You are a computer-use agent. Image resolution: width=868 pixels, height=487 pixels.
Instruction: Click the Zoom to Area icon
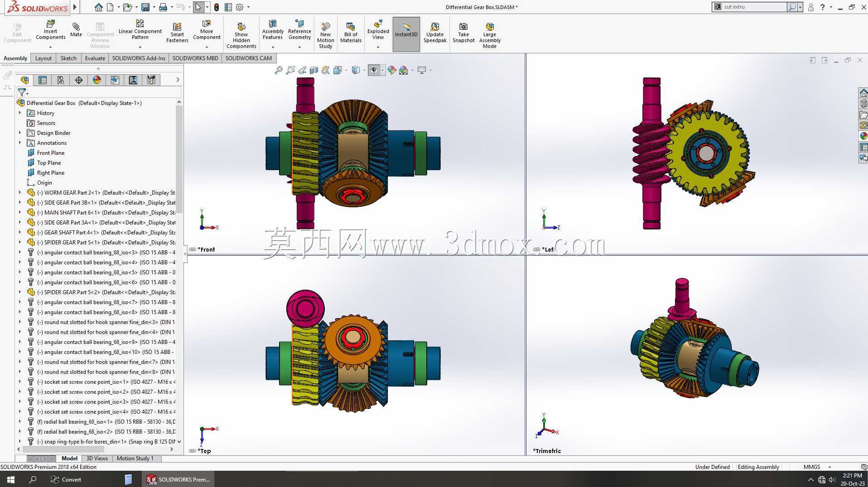coord(290,70)
